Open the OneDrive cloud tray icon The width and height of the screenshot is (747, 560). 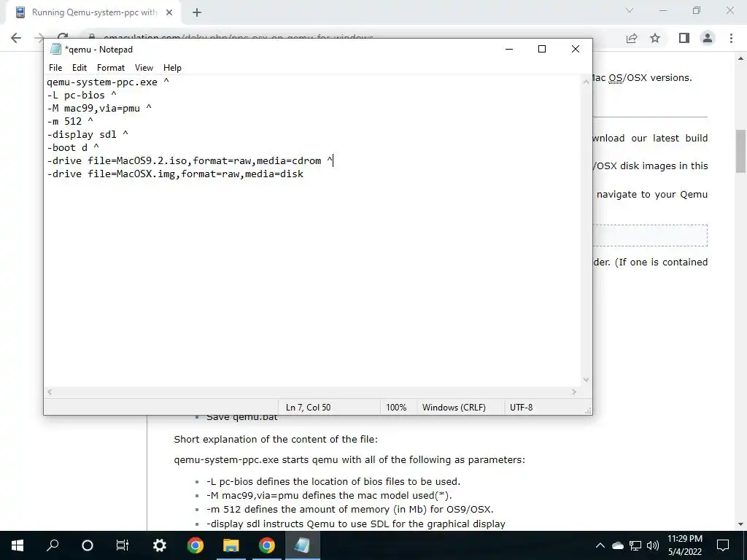coord(618,545)
